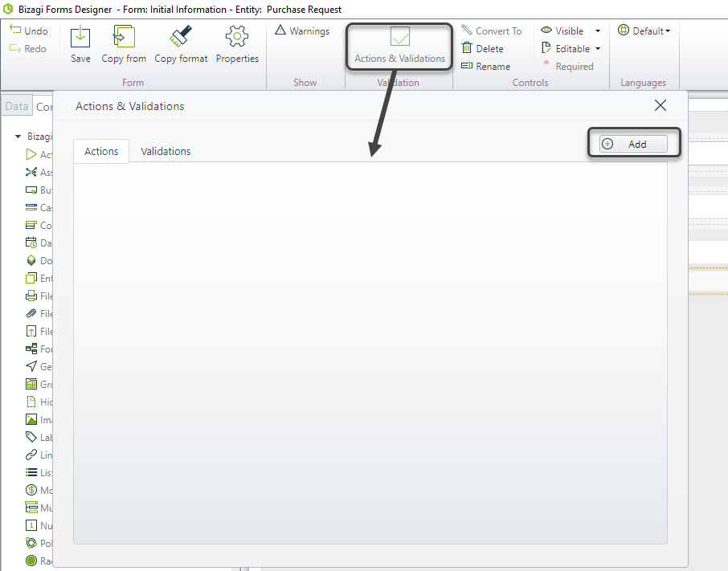
Task: Select the overlapping-squares icon beside 'En'
Action: point(31,278)
